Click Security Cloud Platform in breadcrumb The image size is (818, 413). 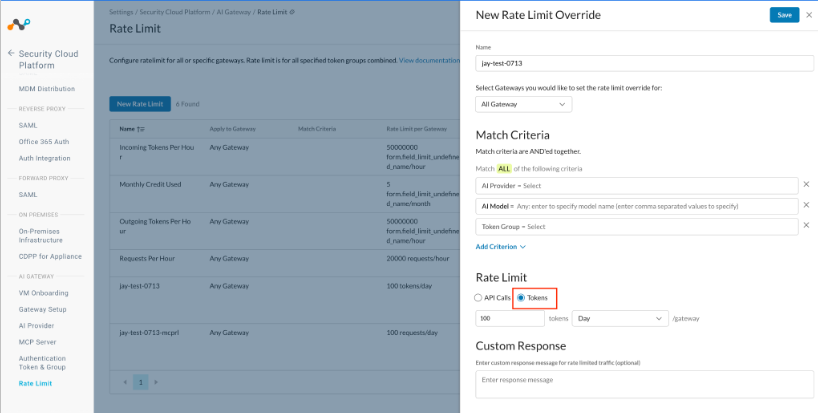(175, 11)
